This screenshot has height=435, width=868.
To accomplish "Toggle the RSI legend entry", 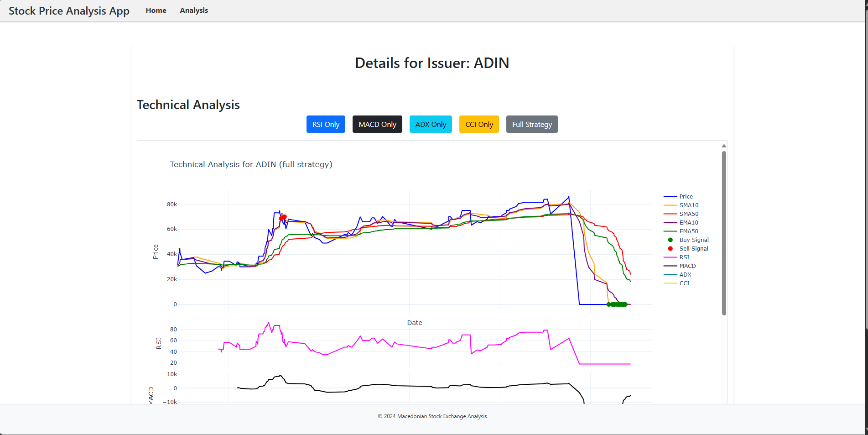I will point(677,257).
